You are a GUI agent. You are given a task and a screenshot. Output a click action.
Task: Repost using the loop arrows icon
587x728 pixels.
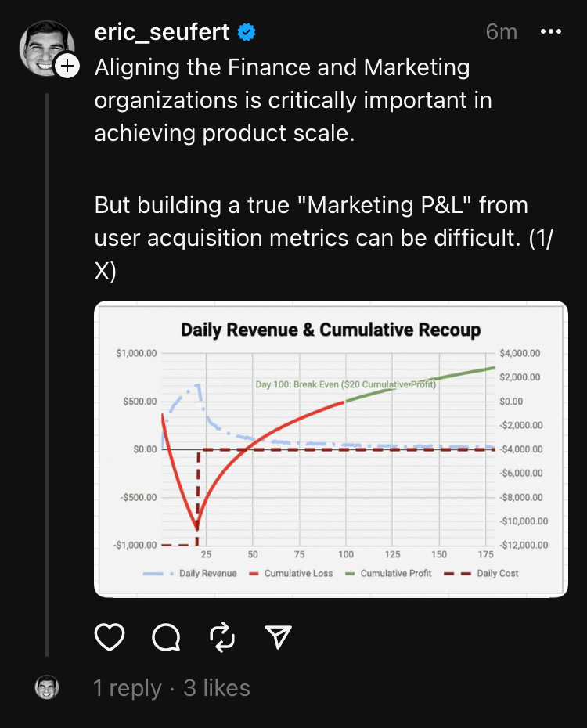tap(222, 636)
